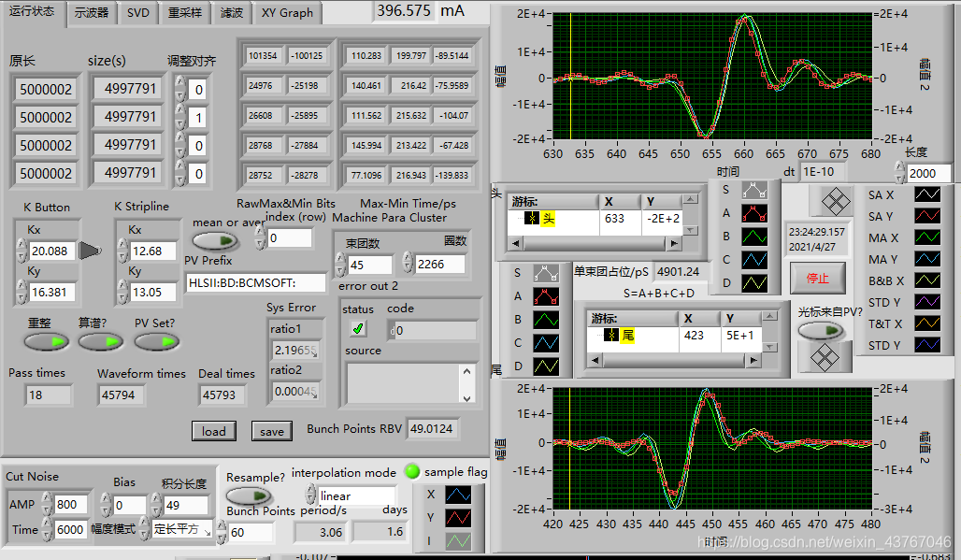Click the blue C plot icon beside 头 cursor table
961x560 pixels.
pos(754,260)
